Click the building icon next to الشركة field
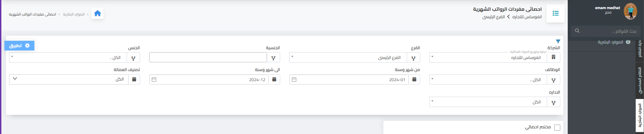Screen dimensions: 644x134 (x=554, y=58)
